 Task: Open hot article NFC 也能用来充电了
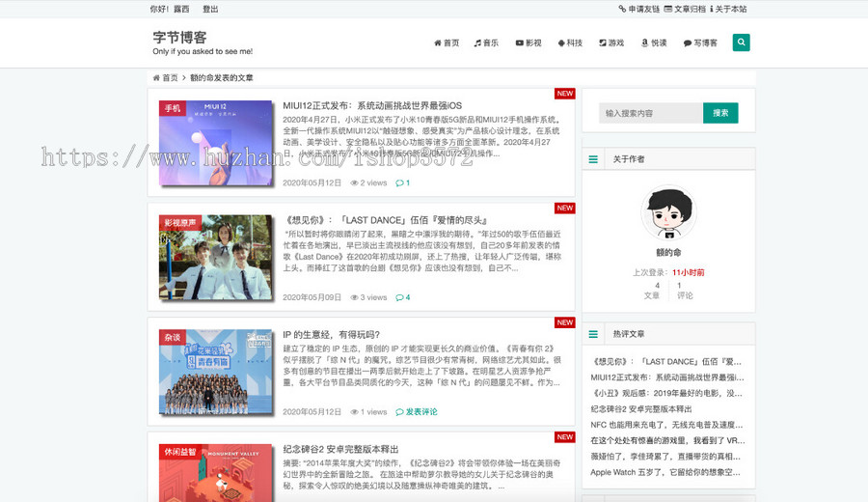666,425
